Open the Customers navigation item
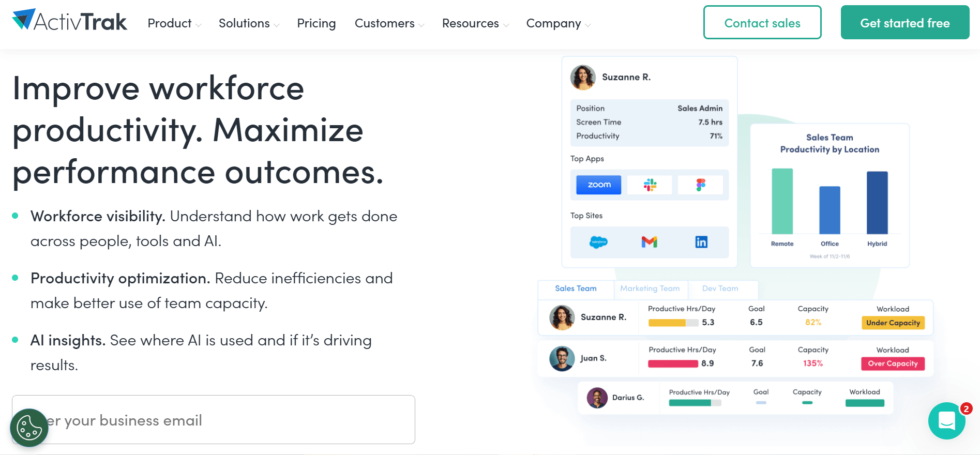Screen dimensions: 980x455 coord(385,23)
